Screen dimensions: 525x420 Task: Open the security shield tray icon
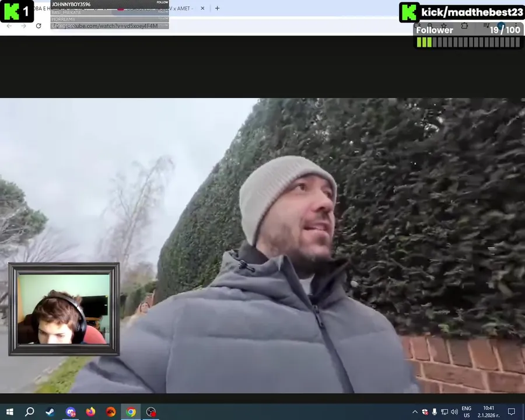point(425,412)
